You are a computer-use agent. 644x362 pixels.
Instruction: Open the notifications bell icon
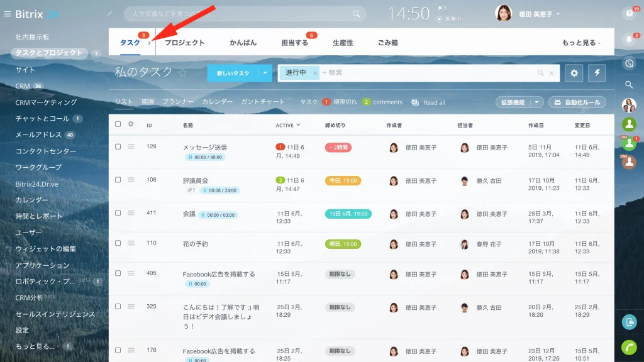click(x=629, y=40)
